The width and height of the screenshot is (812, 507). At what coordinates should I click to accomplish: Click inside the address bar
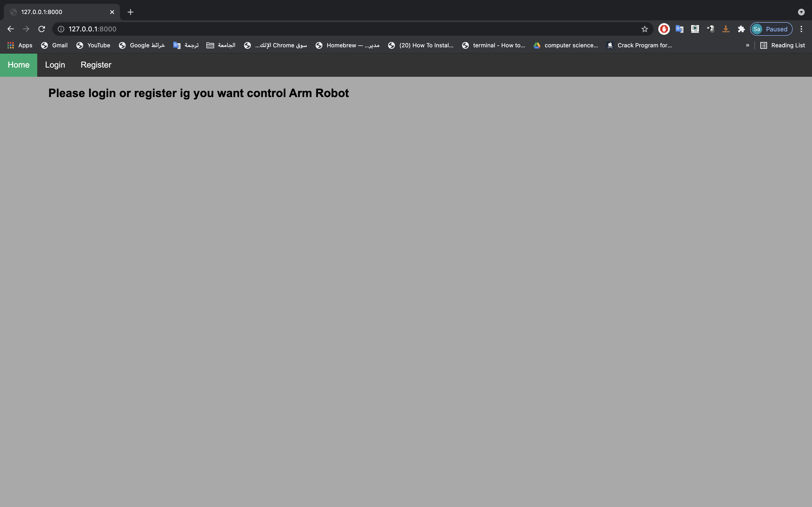235,29
